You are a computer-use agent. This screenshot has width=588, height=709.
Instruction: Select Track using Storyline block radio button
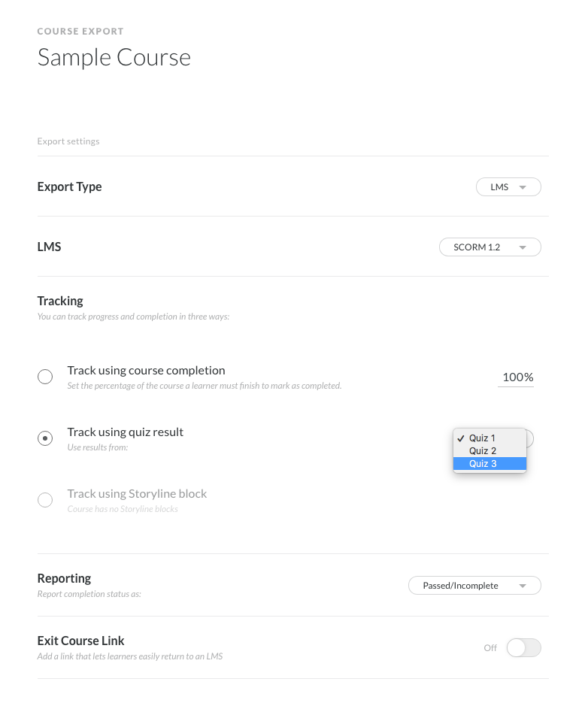[x=45, y=500]
